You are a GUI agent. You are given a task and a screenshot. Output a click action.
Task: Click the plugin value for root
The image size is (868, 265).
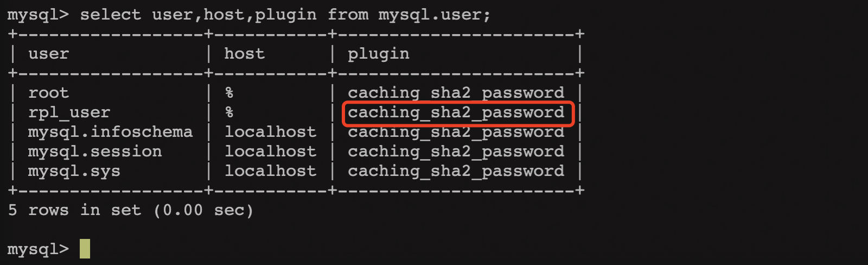coord(456,93)
